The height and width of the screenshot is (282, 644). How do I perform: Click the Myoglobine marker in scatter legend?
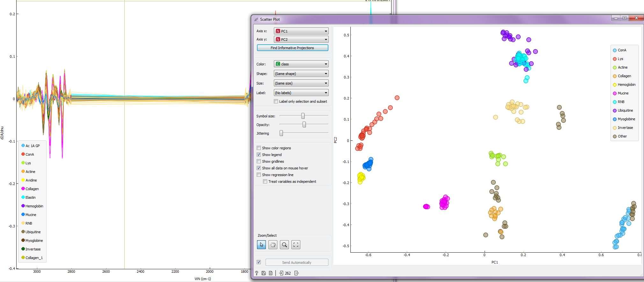pyautogui.click(x=615, y=119)
